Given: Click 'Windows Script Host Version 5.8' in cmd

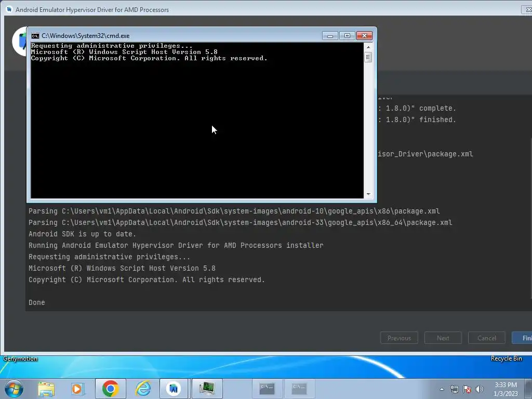Looking at the screenshot, I should pyautogui.click(x=153, y=52).
